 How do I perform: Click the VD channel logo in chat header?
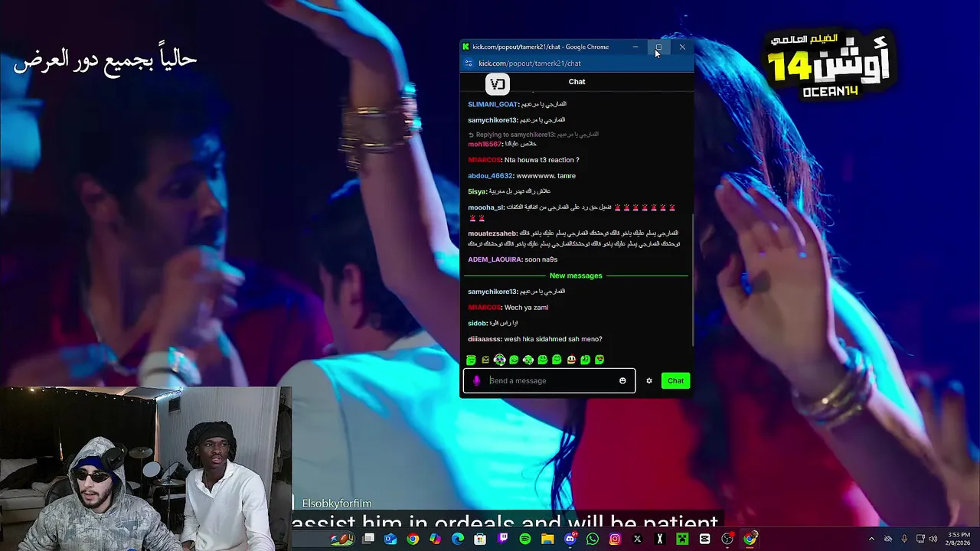click(498, 83)
